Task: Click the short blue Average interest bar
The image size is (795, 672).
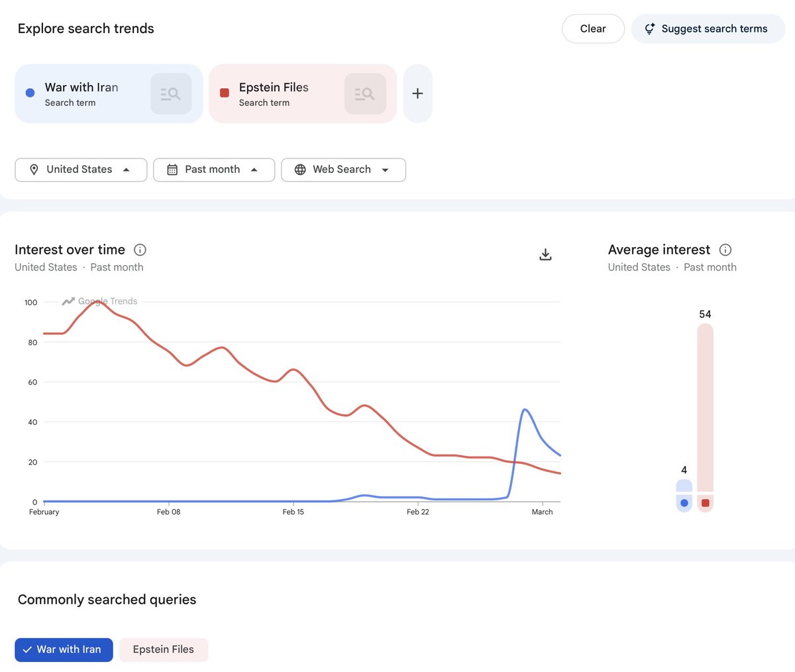Action: (684, 486)
